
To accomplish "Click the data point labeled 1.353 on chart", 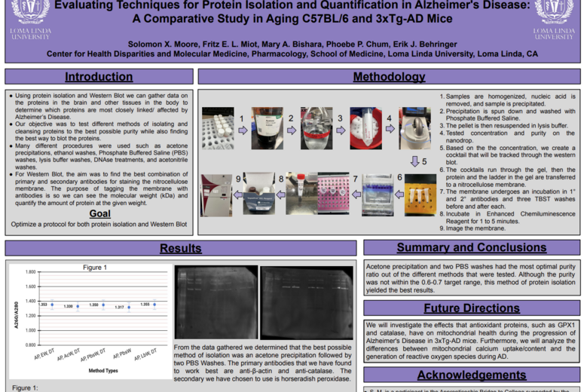I will tap(52, 305).
